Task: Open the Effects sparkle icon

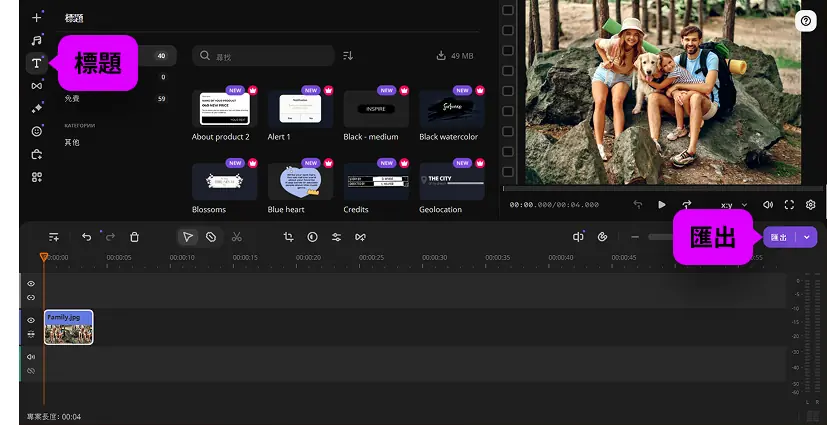Action: tap(36, 109)
